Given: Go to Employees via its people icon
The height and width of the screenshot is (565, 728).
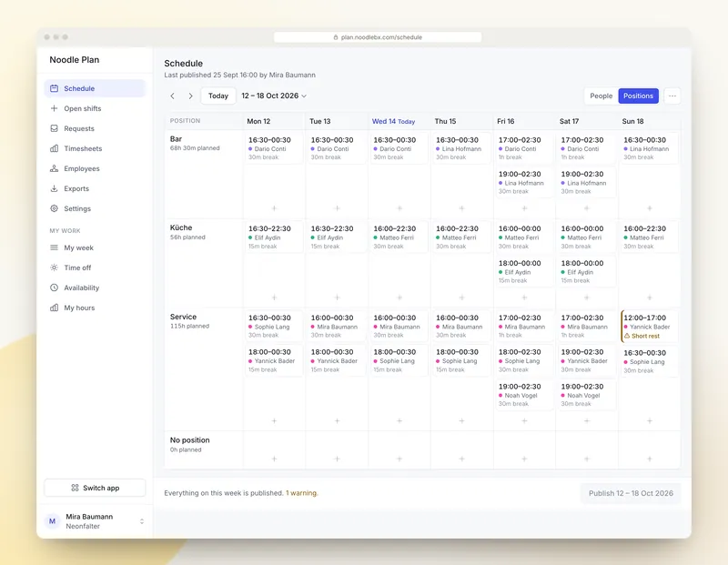Looking at the screenshot, I should (x=55, y=168).
